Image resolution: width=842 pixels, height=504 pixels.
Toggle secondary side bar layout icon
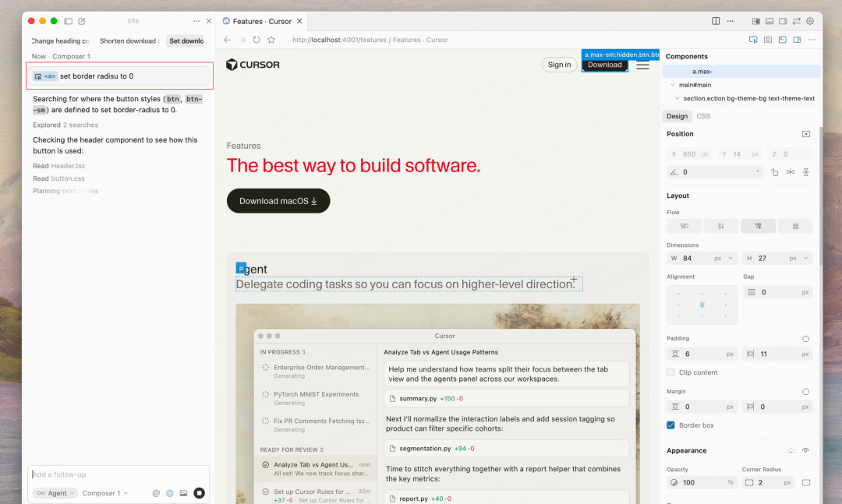[x=783, y=22]
